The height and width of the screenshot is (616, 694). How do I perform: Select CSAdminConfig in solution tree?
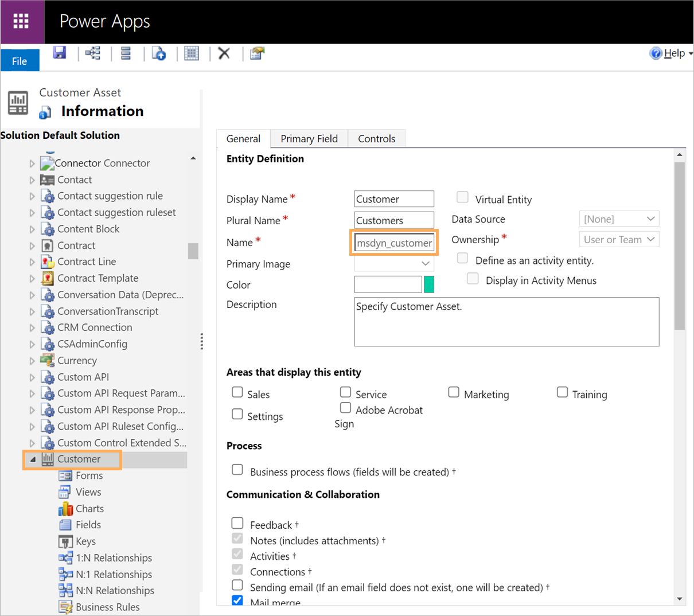[x=92, y=344]
